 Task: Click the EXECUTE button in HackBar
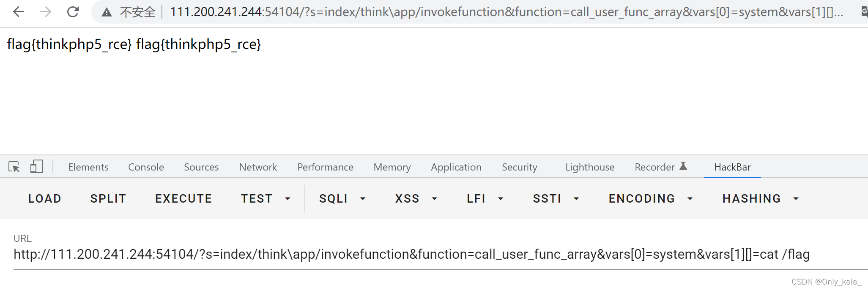[x=183, y=198]
